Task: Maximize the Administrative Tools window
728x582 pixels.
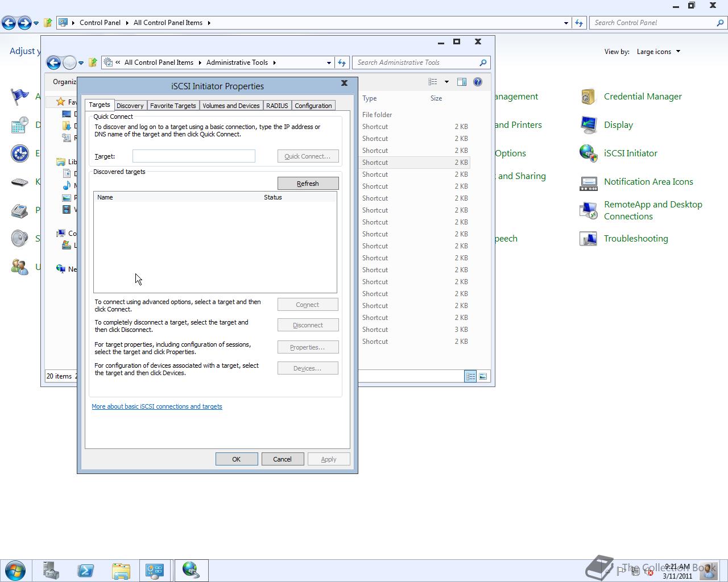Action: coord(456,41)
